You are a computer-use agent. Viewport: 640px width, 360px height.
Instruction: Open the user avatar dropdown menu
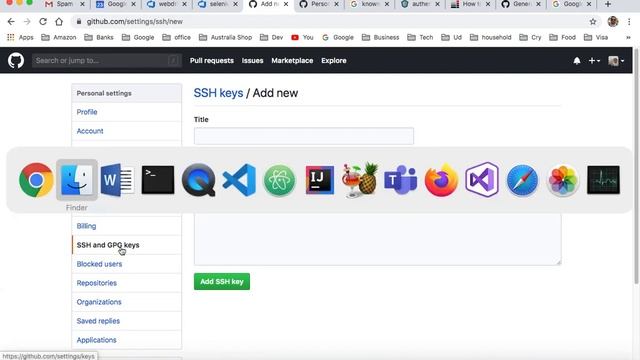[x=616, y=61]
